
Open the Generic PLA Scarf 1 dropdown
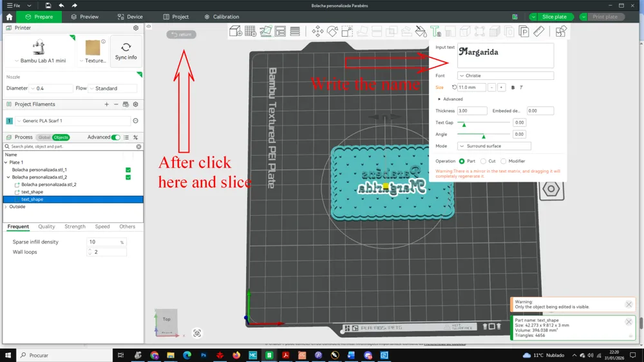73,121
